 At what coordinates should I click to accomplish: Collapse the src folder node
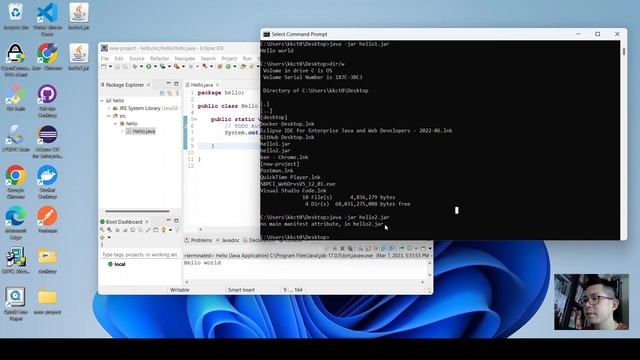pos(109,116)
